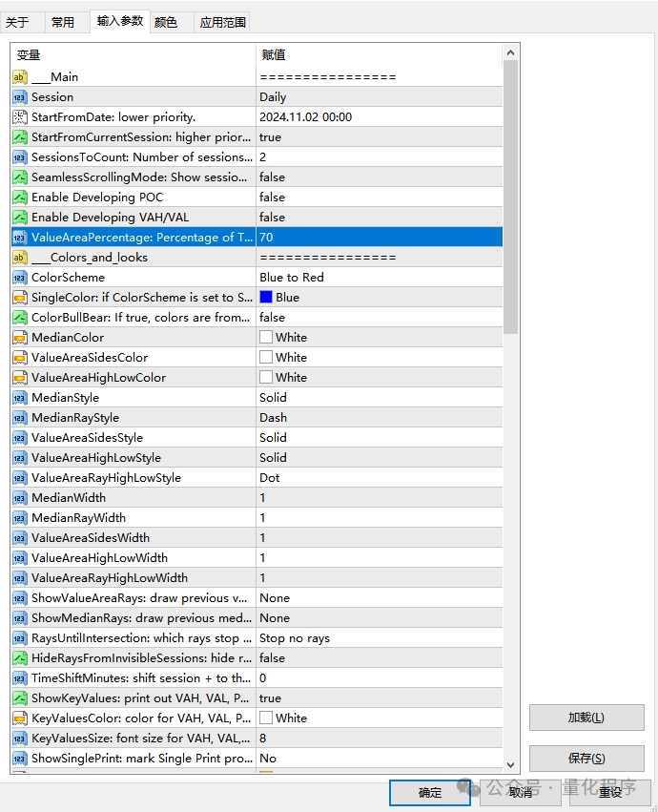Edit the ValueAreaPercentage value 70

[x=379, y=238]
